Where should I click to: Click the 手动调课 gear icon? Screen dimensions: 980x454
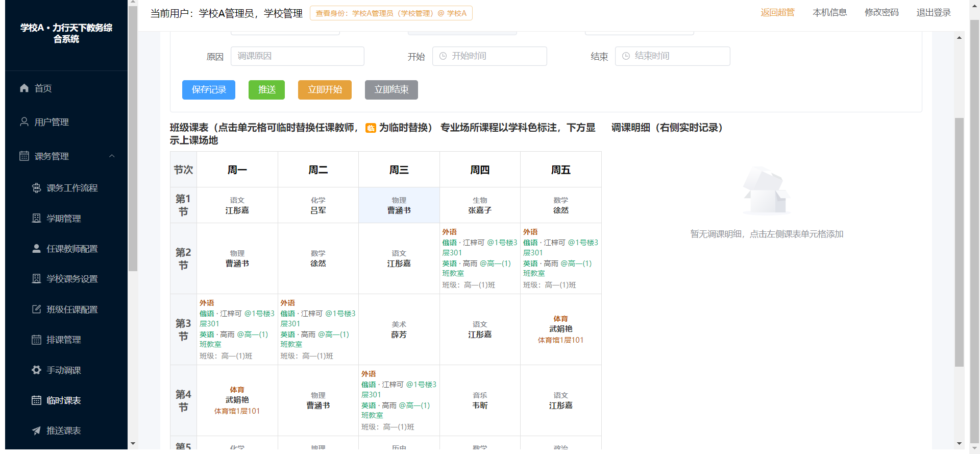[36, 370]
